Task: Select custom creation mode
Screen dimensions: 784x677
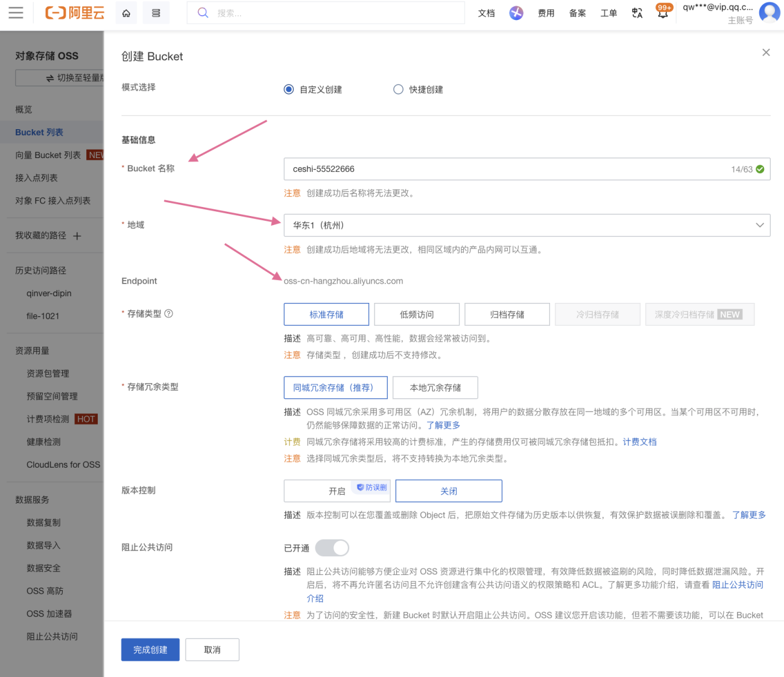Action: pyautogui.click(x=289, y=89)
